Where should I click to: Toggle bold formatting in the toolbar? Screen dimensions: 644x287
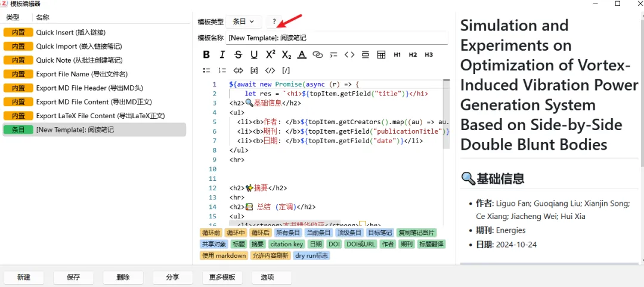[206, 55]
